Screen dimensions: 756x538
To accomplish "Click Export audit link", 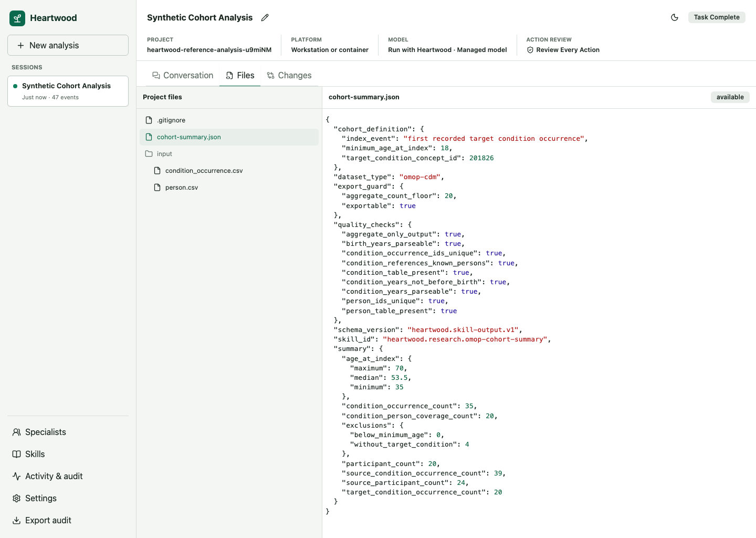I will (x=68, y=520).
